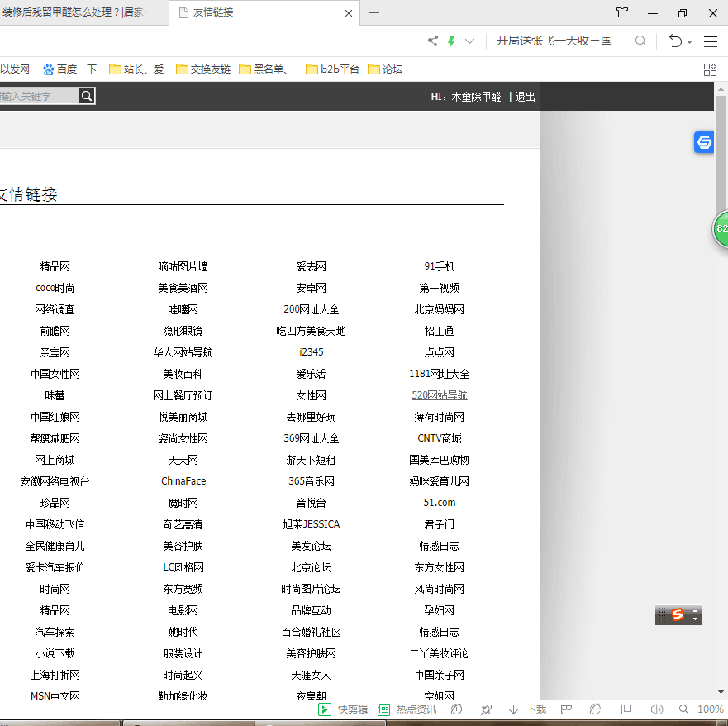Open the dropdown arrow beside the undo icon
This screenshot has width=728, height=726.
(689, 42)
